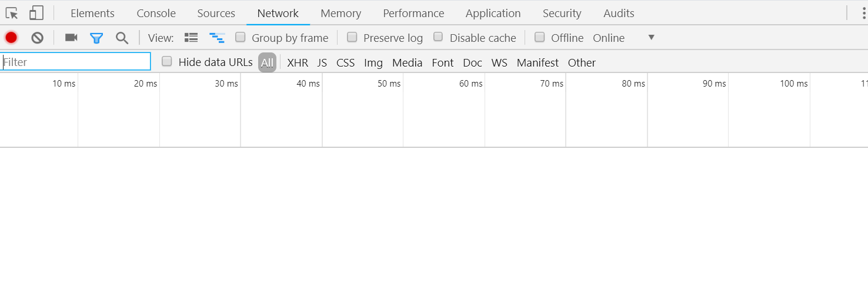
Task: Switch to large request rows view icon
Action: click(x=191, y=38)
